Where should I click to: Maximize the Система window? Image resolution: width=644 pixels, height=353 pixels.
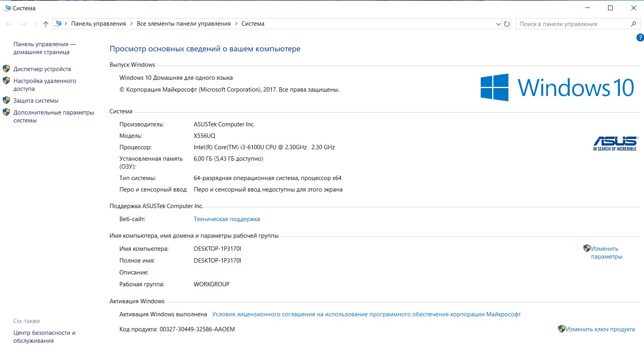610,8
